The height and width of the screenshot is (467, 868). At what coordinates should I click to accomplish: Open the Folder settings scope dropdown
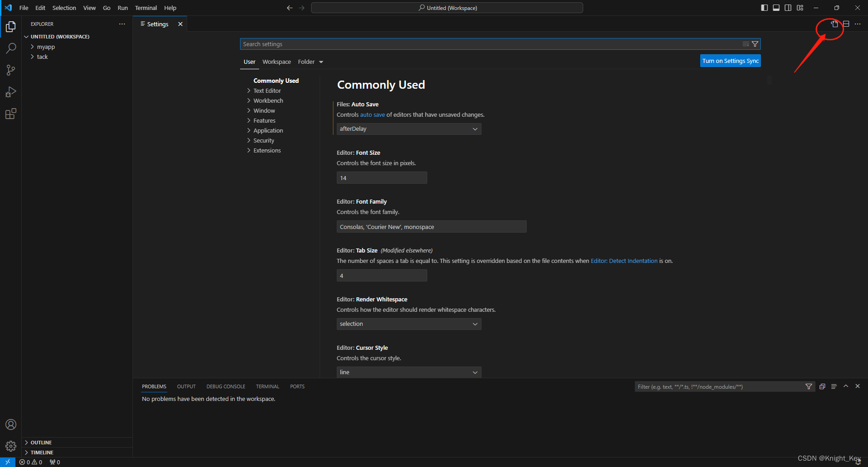(x=311, y=62)
